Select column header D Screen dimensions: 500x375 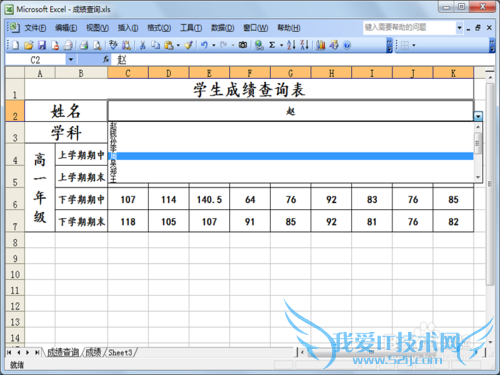coord(169,73)
